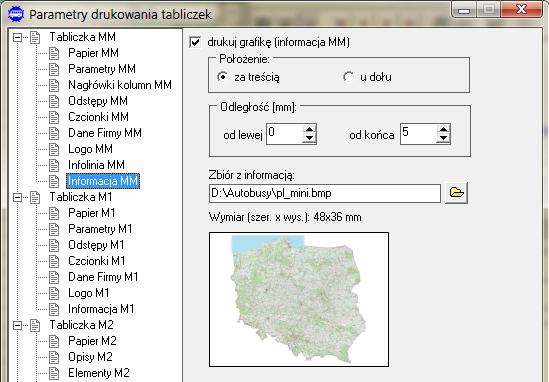
Task: Open Papier M1 settings
Action: click(x=91, y=213)
